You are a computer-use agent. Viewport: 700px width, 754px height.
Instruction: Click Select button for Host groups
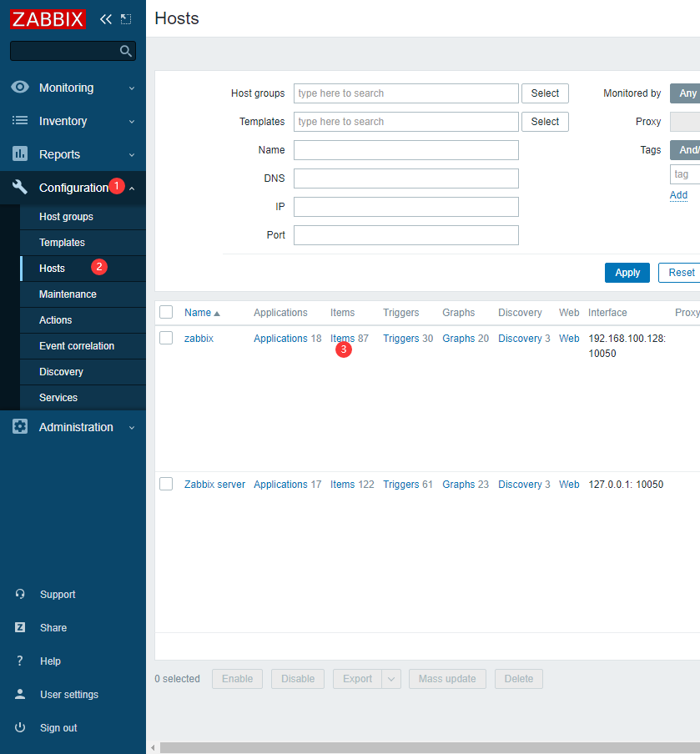point(545,93)
